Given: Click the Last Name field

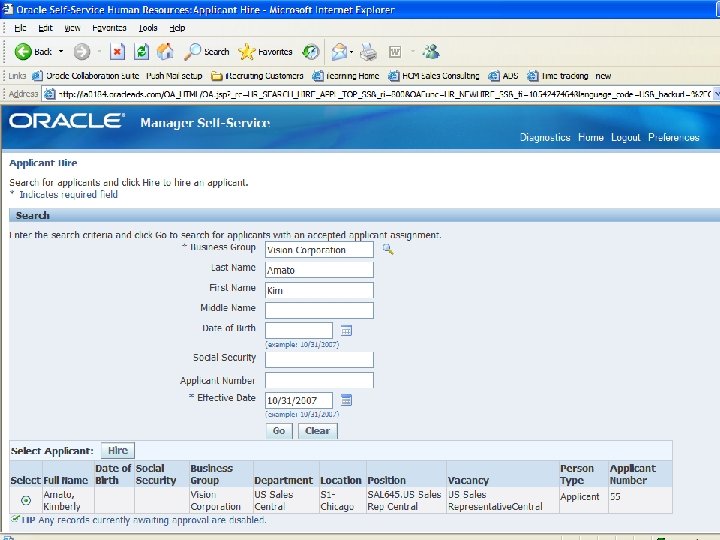Looking at the screenshot, I should pyautogui.click(x=319, y=270).
